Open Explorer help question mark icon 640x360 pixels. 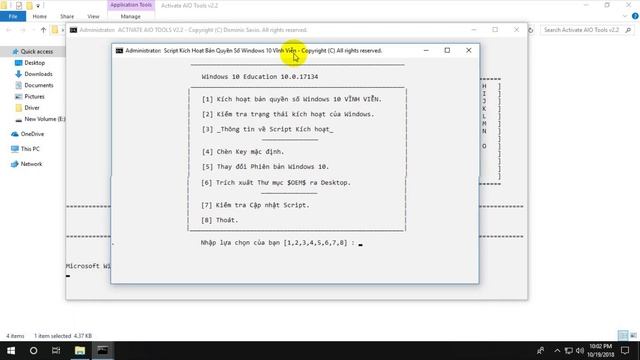tap(635, 16)
